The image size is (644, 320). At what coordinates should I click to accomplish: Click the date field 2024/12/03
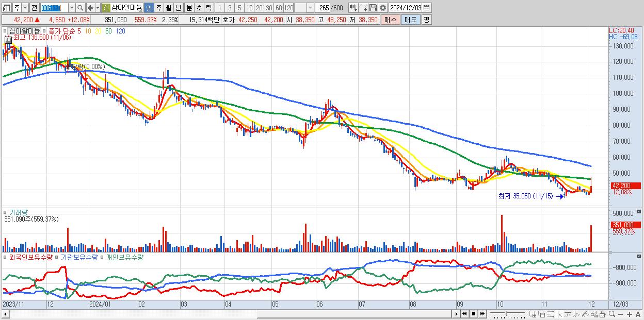[406, 8]
